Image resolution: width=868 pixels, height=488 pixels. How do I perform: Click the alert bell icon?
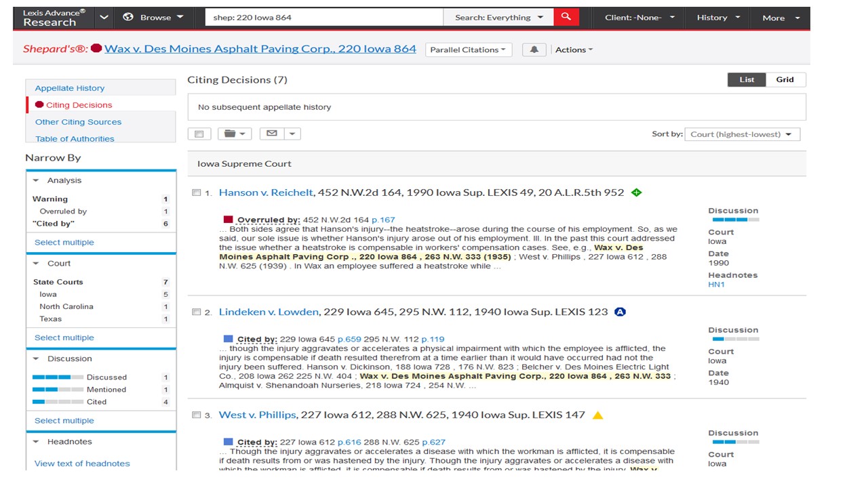(x=534, y=49)
